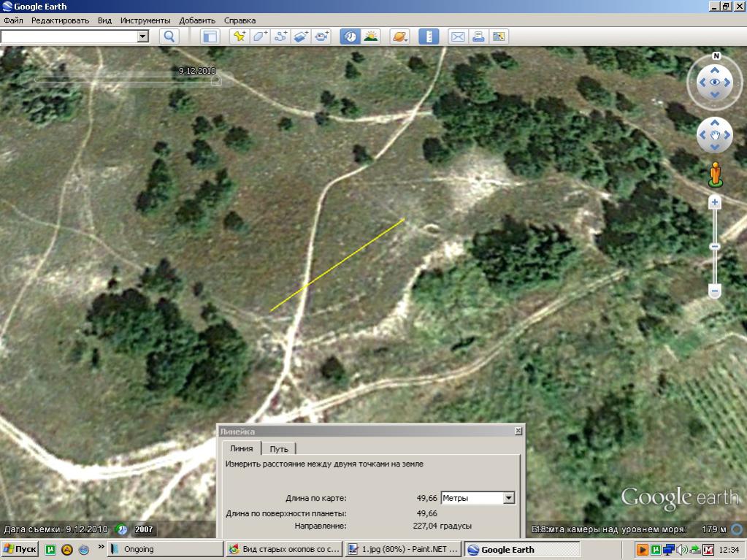Click the Пуск start button
This screenshot has height=560, width=747.
20,550
